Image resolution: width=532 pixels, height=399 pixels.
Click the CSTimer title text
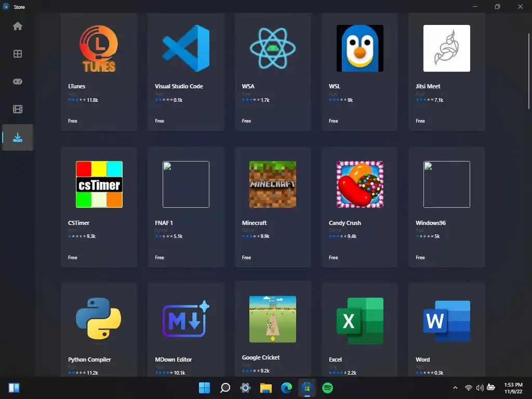click(79, 223)
